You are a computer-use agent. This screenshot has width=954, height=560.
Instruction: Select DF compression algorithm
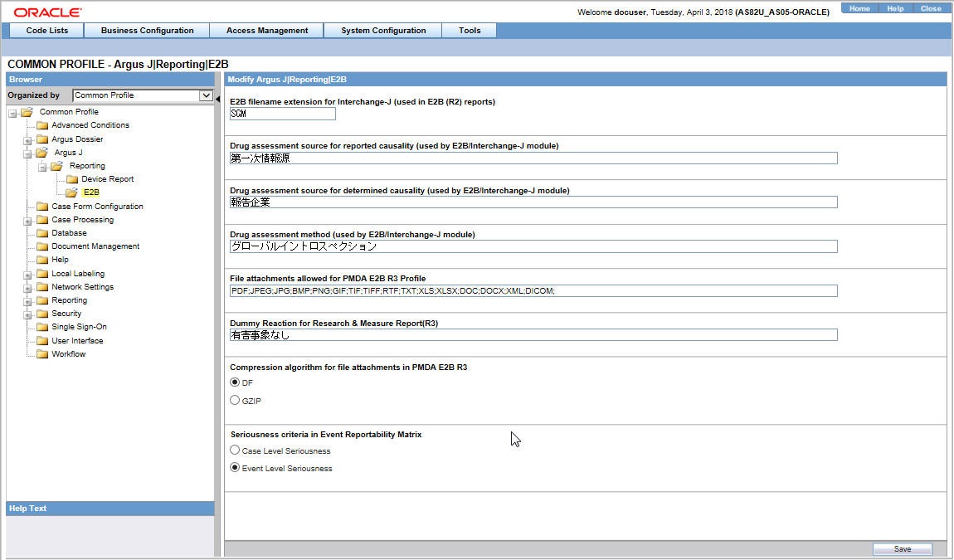click(235, 382)
